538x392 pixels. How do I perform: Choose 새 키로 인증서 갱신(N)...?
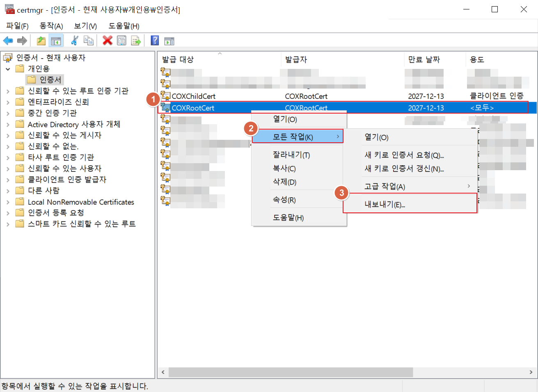410,169
